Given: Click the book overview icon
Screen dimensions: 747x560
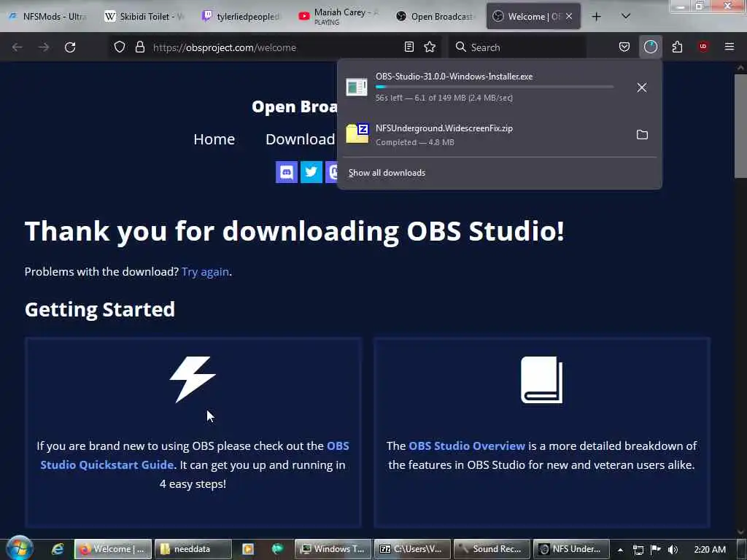Looking at the screenshot, I should coord(542,379).
